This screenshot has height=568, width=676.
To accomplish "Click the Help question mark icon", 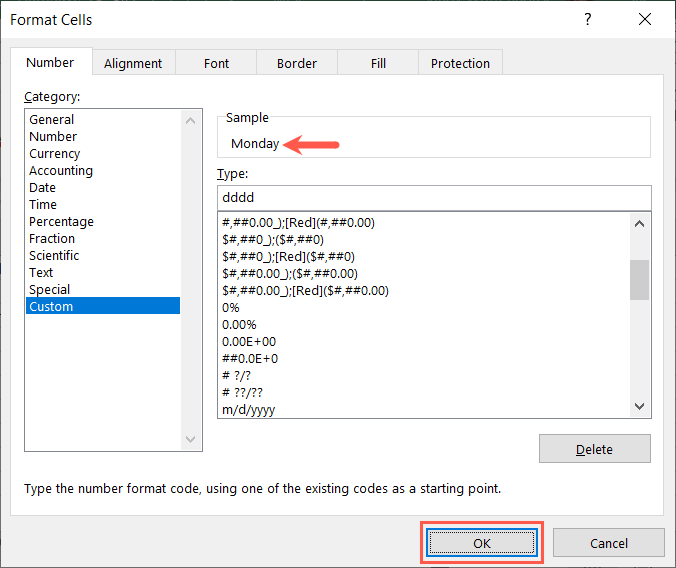I will 587,20.
